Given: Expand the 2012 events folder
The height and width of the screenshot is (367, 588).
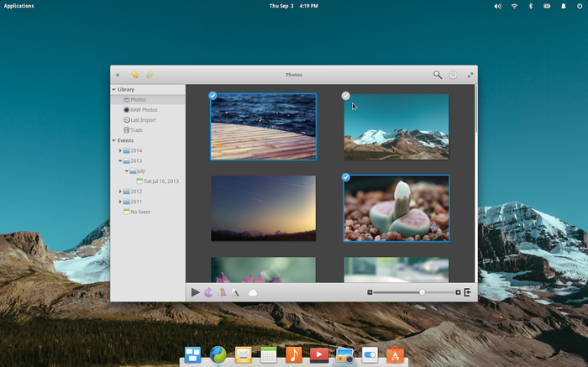Looking at the screenshot, I should (x=120, y=191).
